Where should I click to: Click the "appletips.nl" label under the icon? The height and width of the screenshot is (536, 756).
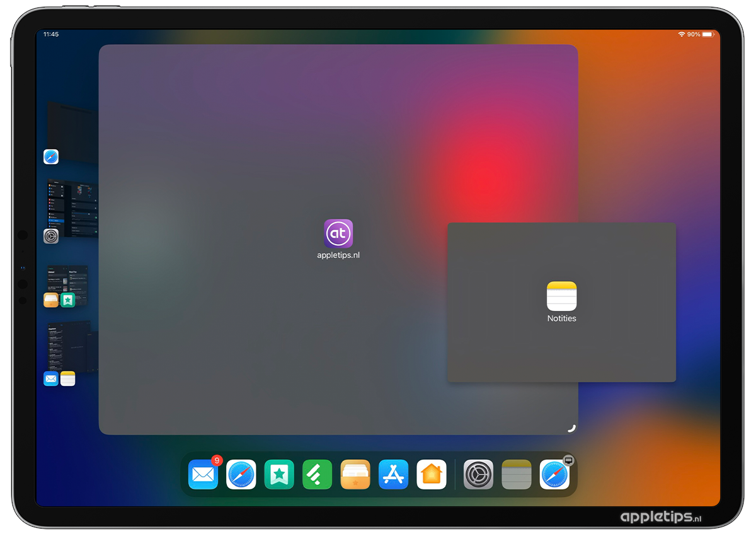tap(338, 255)
